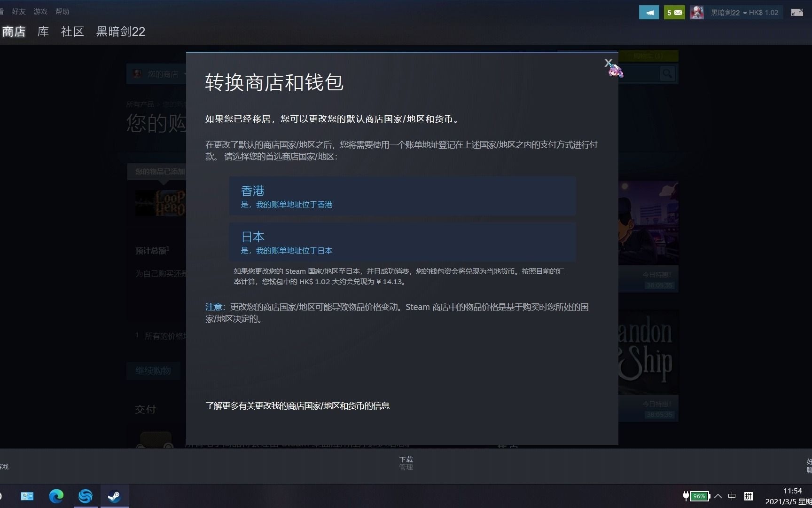The width and height of the screenshot is (812, 508).
Task: Open 下载 管理 at bottom bar
Action: 406,463
